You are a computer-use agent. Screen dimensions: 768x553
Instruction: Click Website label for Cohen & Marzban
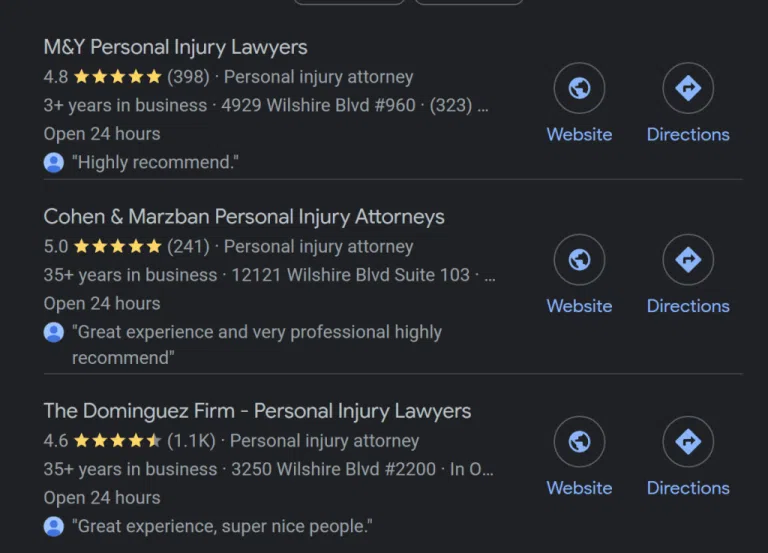tap(579, 306)
